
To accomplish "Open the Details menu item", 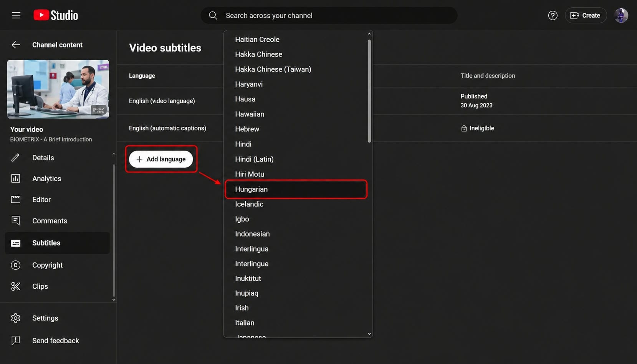I will (58, 158).
